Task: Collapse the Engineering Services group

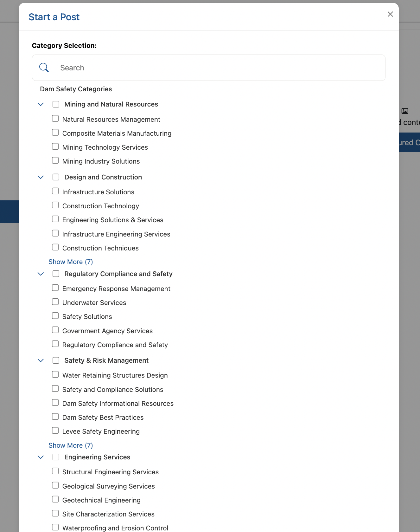Action: pyautogui.click(x=41, y=457)
